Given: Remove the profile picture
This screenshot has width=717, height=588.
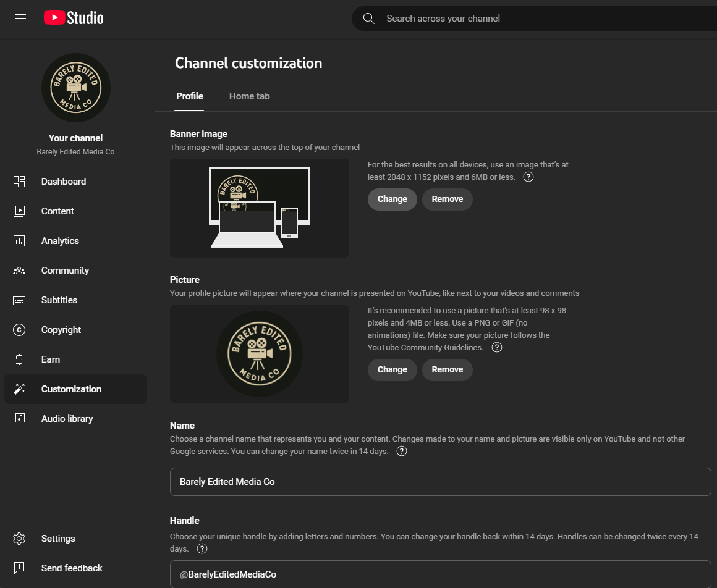Looking at the screenshot, I should pos(447,369).
